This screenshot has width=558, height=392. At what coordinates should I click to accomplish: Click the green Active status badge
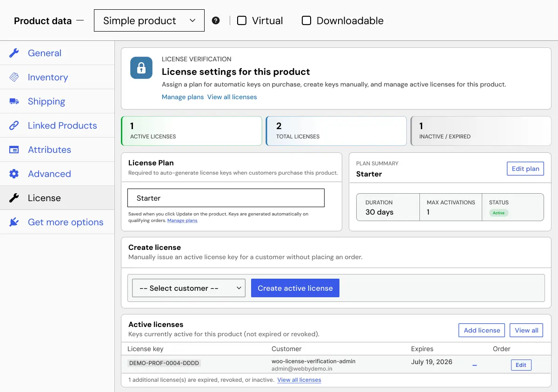tap(498, 213)
